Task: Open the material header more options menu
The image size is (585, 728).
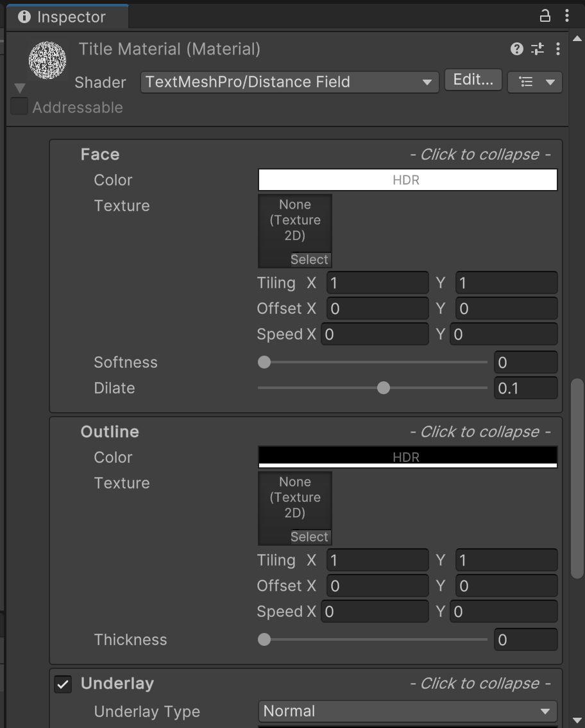Action: coord(558,49)
